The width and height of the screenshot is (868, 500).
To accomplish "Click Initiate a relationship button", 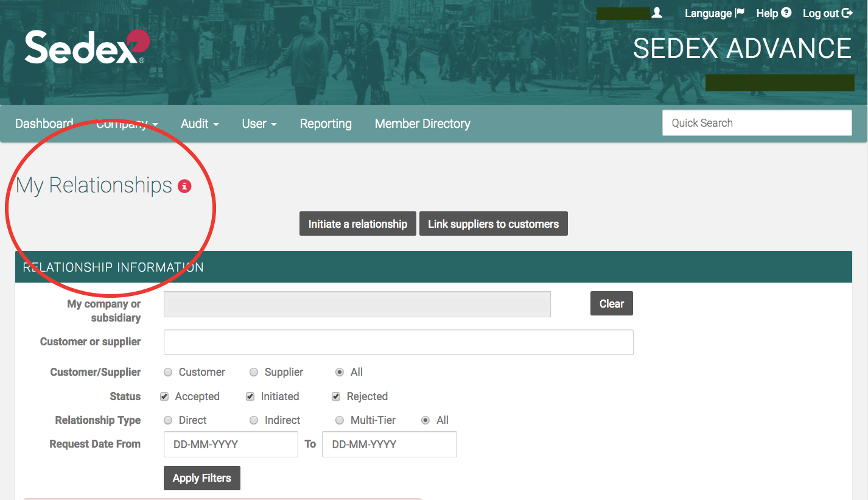I will point(358,224).
